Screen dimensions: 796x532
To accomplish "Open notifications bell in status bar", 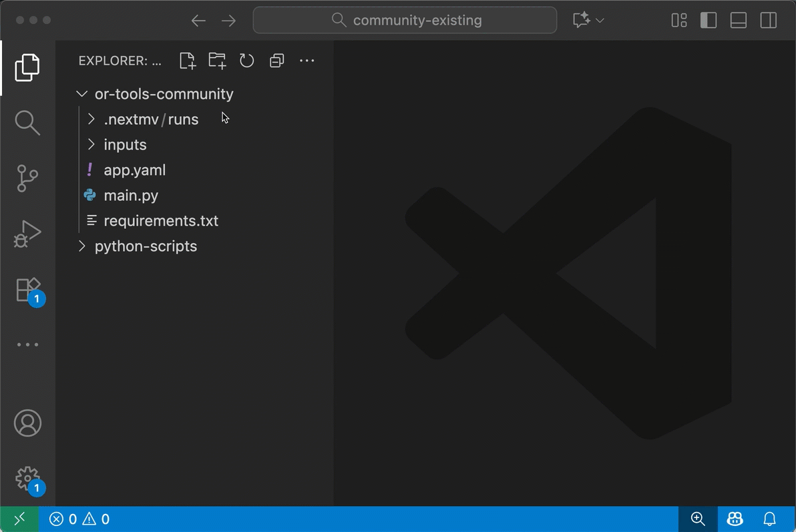I will (x=769, y=519).
